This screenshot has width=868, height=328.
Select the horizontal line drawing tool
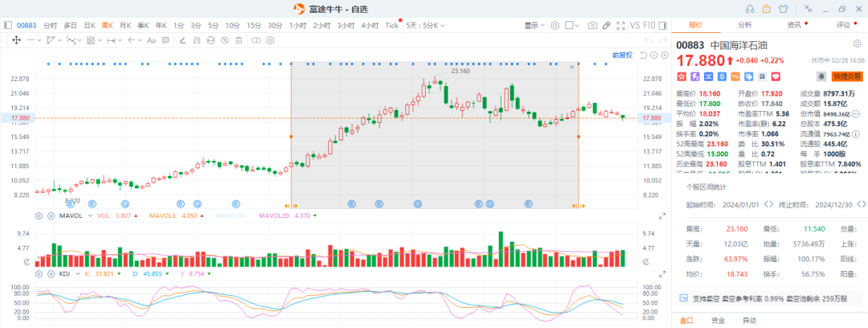(31, 40)
